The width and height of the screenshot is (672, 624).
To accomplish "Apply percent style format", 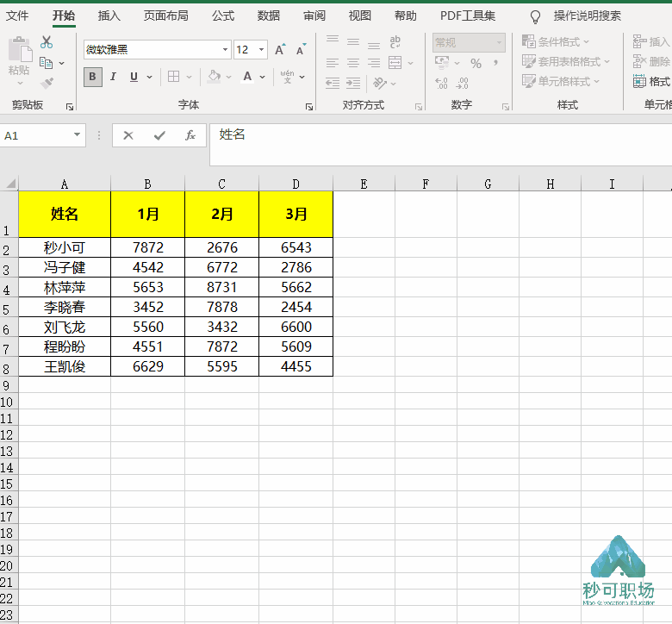I will [476, 64].
